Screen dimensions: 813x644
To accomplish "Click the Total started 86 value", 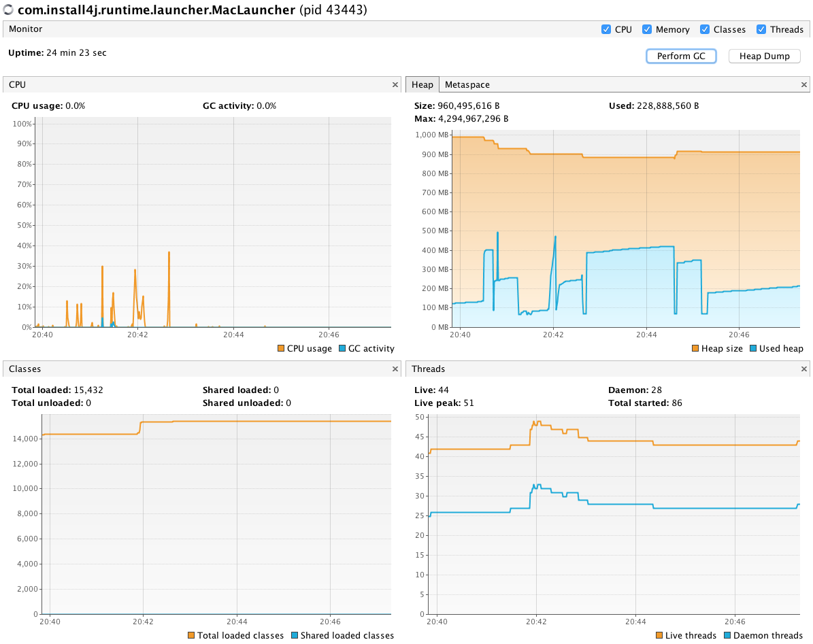I will [677, 403].
